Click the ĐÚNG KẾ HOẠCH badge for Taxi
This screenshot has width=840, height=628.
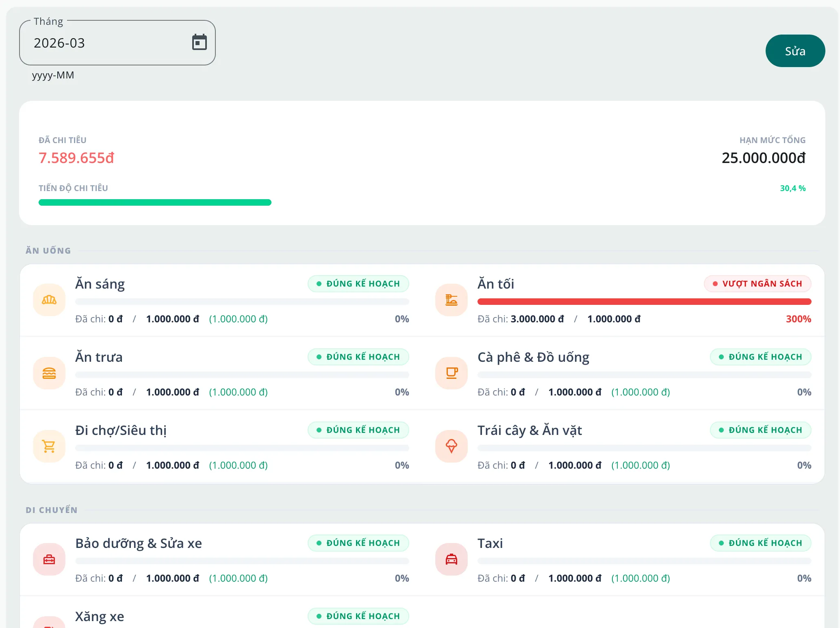[760, 543]
